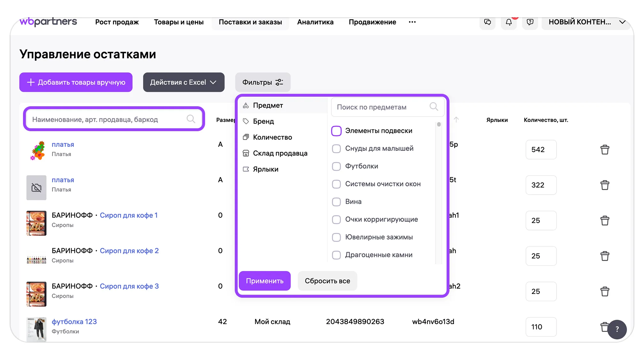Screen dimensions: 644x359
Task: Click the magnifier in product search field
Action: (191, 119)
